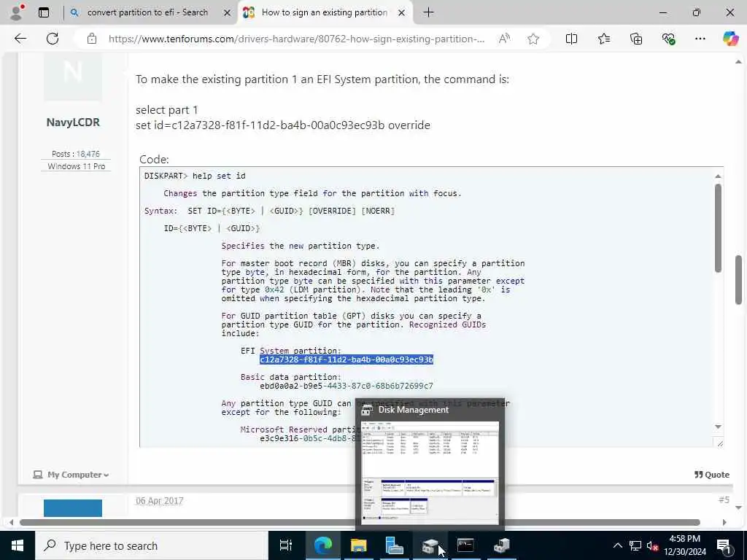The width and height of the screenshot is (747, 560).
Task: Open the muted volume tray icon
Action: pyautogui.click(x=652, y=545)
